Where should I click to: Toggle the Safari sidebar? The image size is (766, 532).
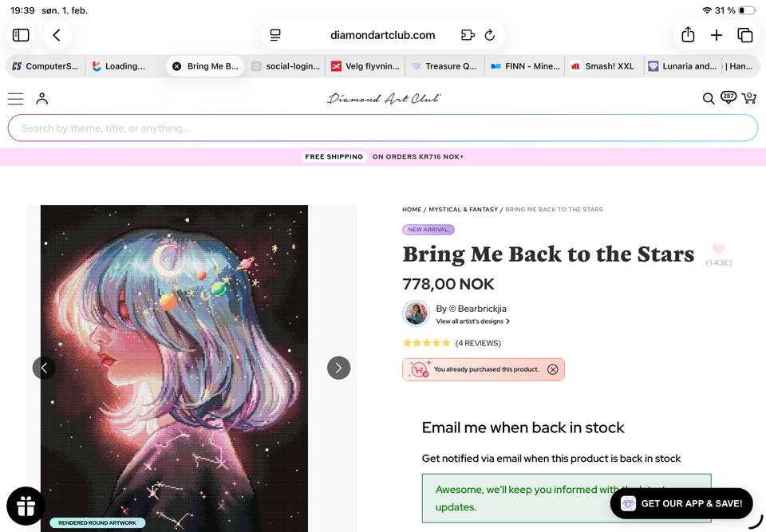coord(21,35)
